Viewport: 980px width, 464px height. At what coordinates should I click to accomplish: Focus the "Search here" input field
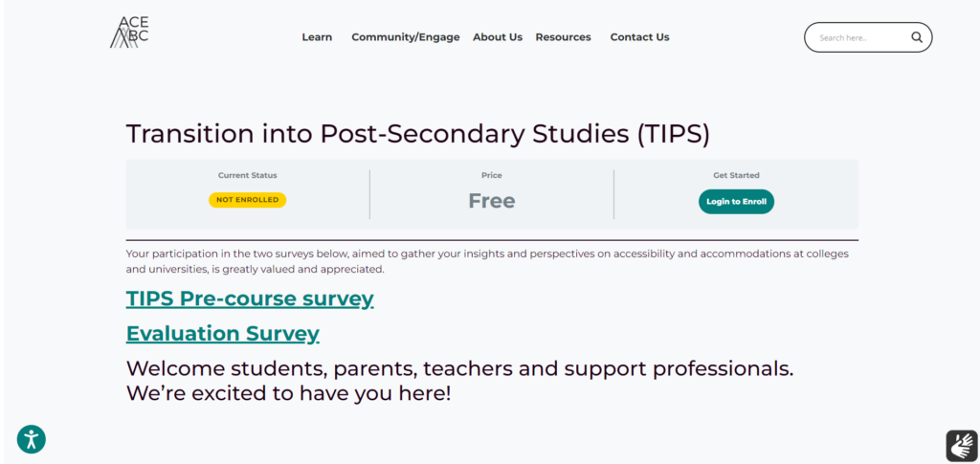(x=857, y=38)
